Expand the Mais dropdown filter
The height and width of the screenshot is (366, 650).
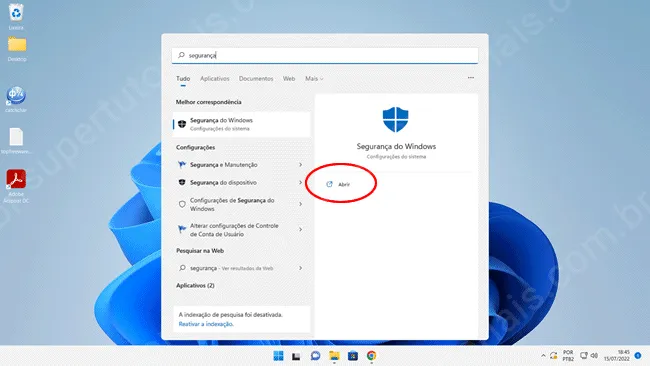(x=314, y=78)
